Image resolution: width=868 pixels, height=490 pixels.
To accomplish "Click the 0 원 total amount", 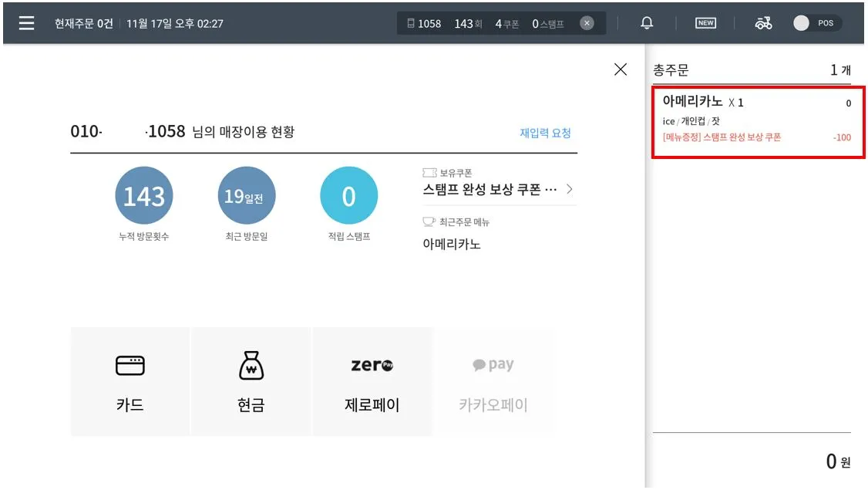I will coord(838,461).
